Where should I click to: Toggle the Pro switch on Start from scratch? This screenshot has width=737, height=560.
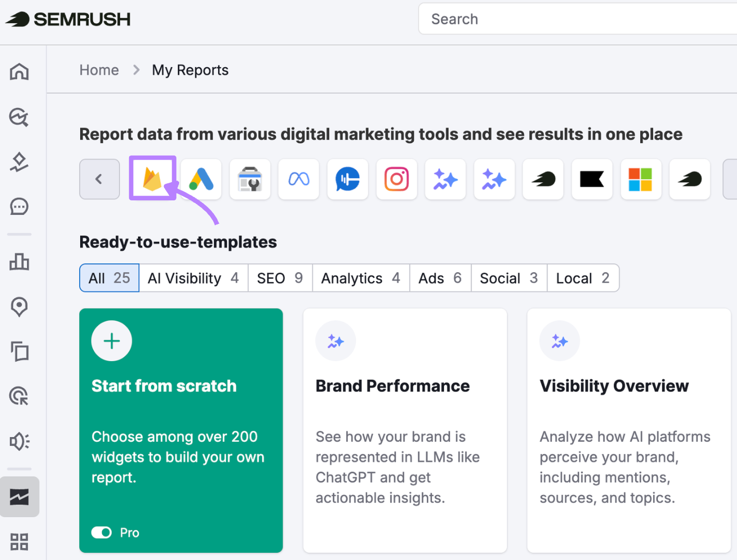pyautogui.click(x=101, y=532)
